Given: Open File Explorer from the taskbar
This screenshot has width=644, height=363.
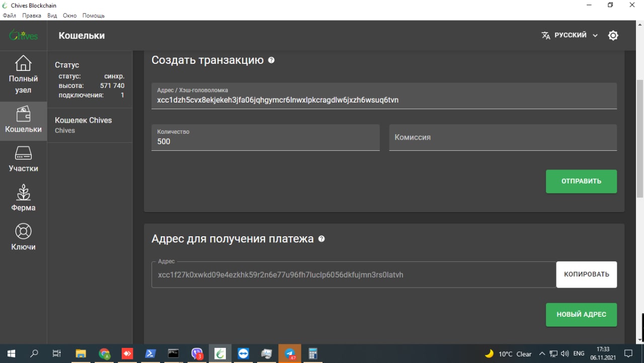Looking at the screenshot, I should tap(81, 353).
